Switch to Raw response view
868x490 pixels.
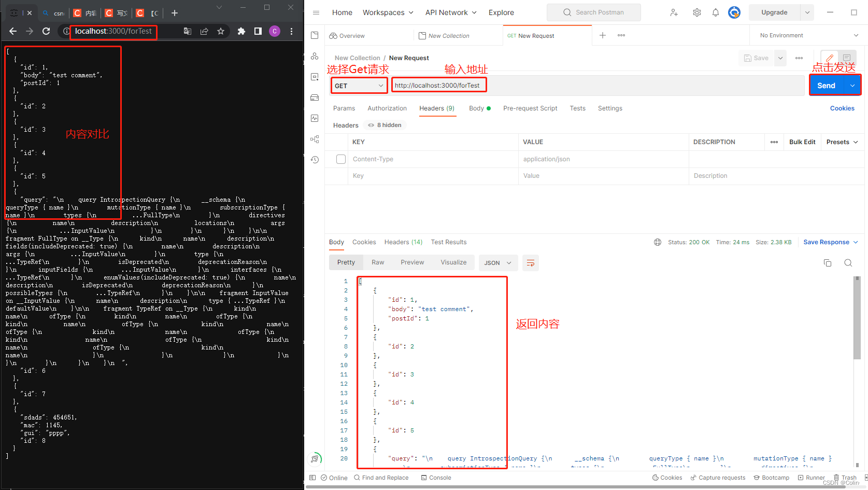click(377, 262)
